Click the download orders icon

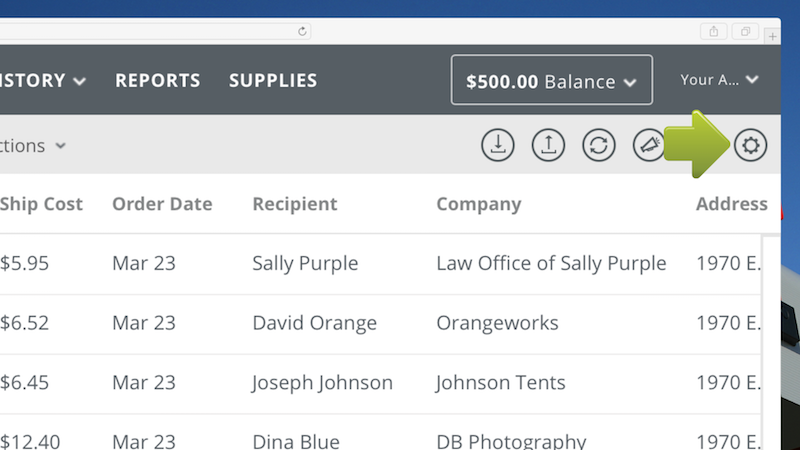tap(497, 145)
